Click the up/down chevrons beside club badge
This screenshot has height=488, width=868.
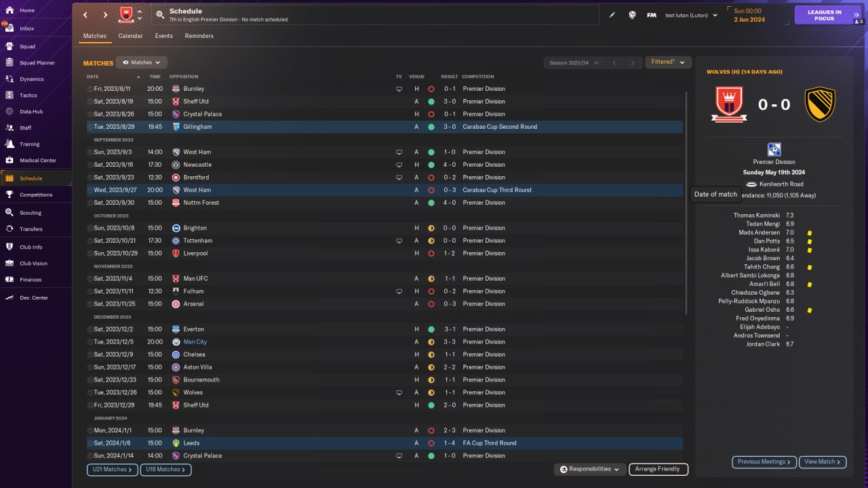coord(140,15)
